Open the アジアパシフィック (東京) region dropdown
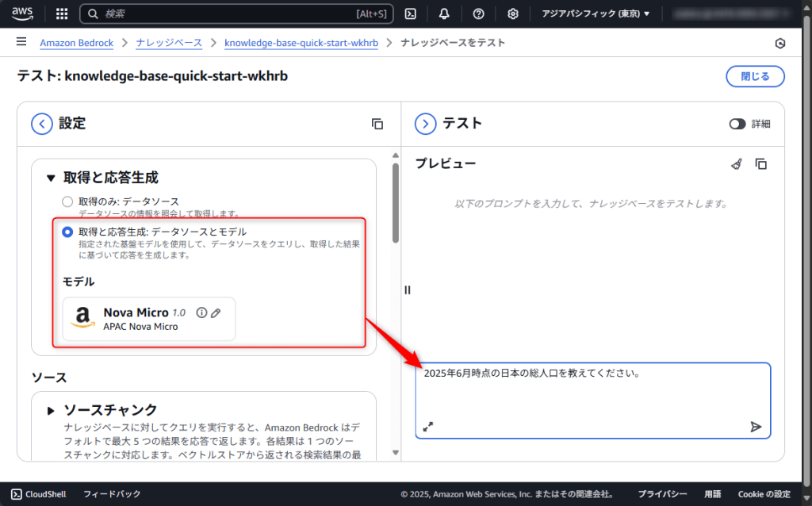812x506 pixels. [x=596, y=14]
